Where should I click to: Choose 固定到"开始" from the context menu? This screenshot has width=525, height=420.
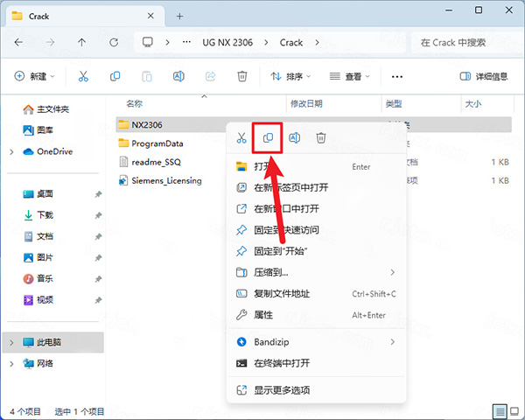click(x=317, y=251)
